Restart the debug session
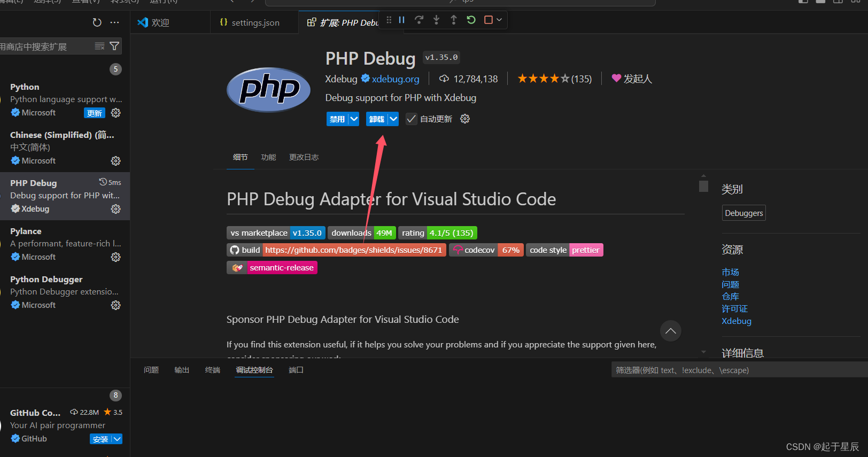Screen dimensions: 868x457 tap(471, 20)
